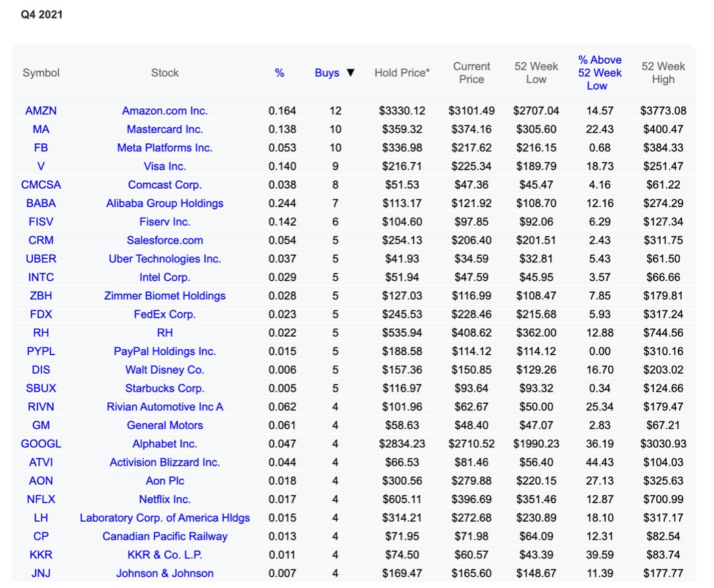Open Uber Technologies Inc. link

(165, 258)
